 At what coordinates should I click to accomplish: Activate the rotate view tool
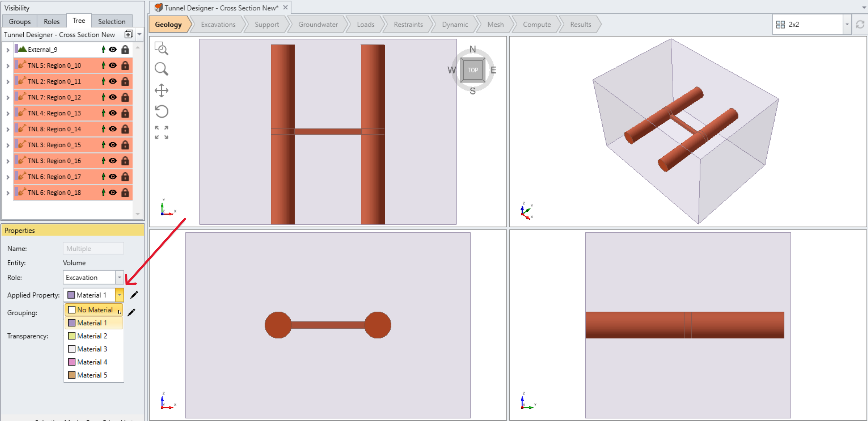pyautogui.click(x=161, y=112)
